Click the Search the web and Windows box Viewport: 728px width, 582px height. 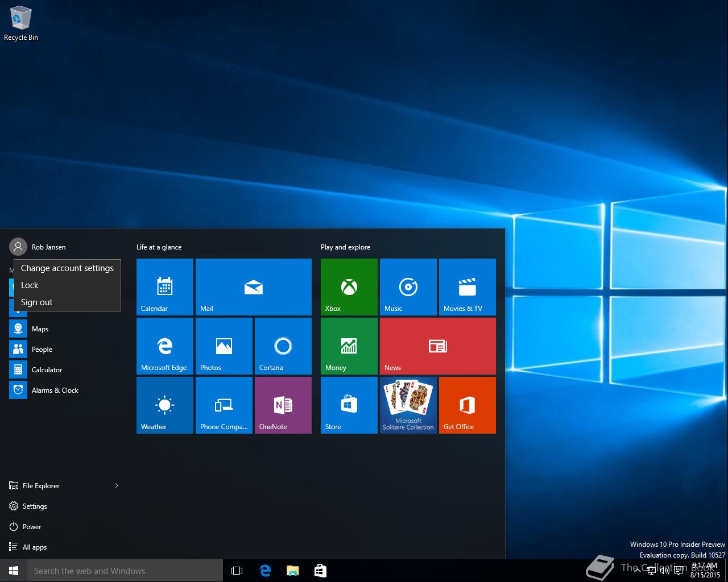(x=125, y=571)
